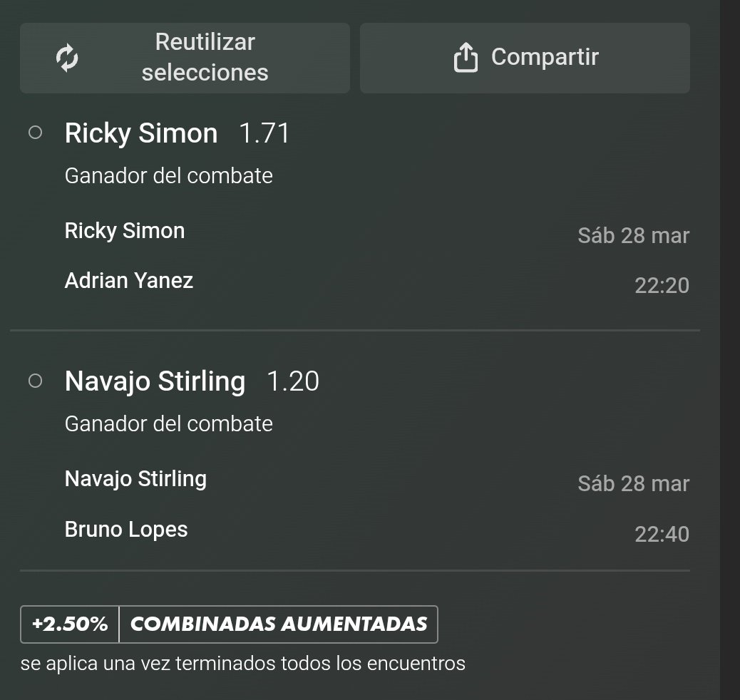Click the note about all matches finishing
The width and height of the screenshot is (740, 700).
coord(242,664)
